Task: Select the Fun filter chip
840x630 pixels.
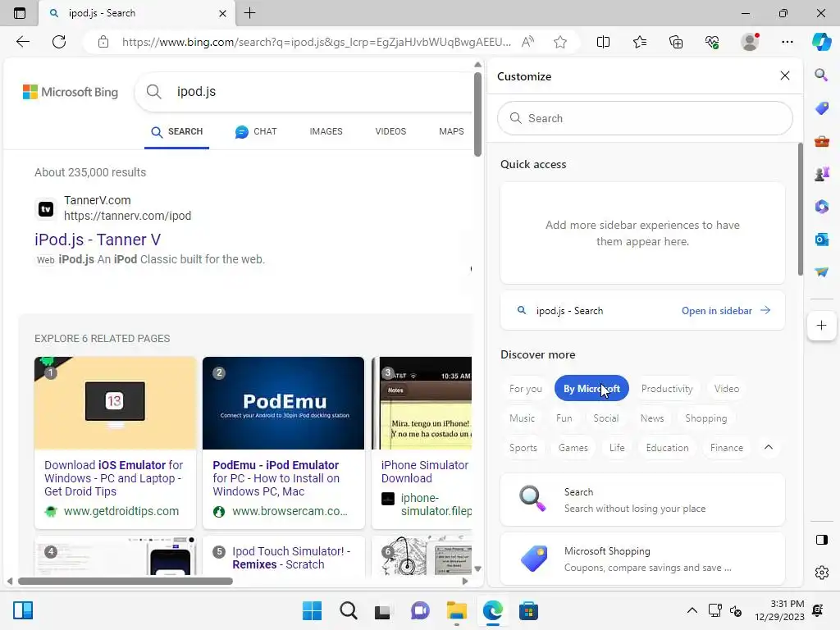Action: click(x=564, y=418)
